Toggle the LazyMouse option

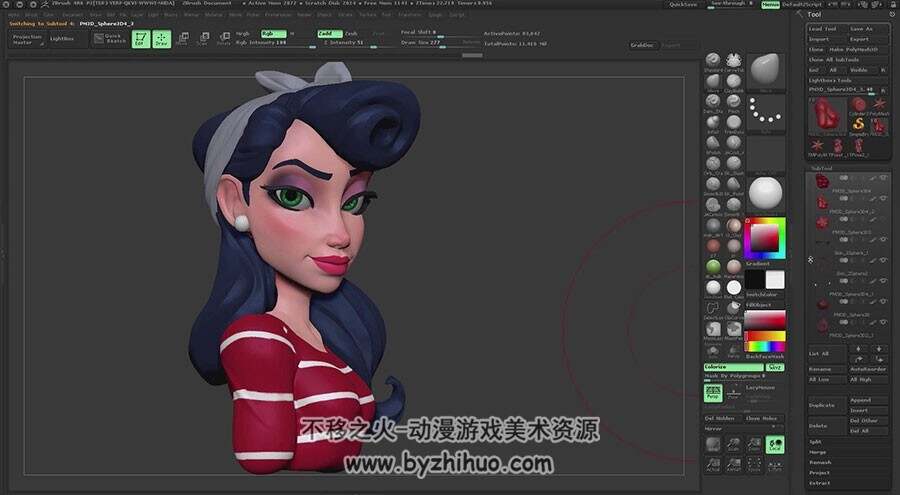coord(760,388)
